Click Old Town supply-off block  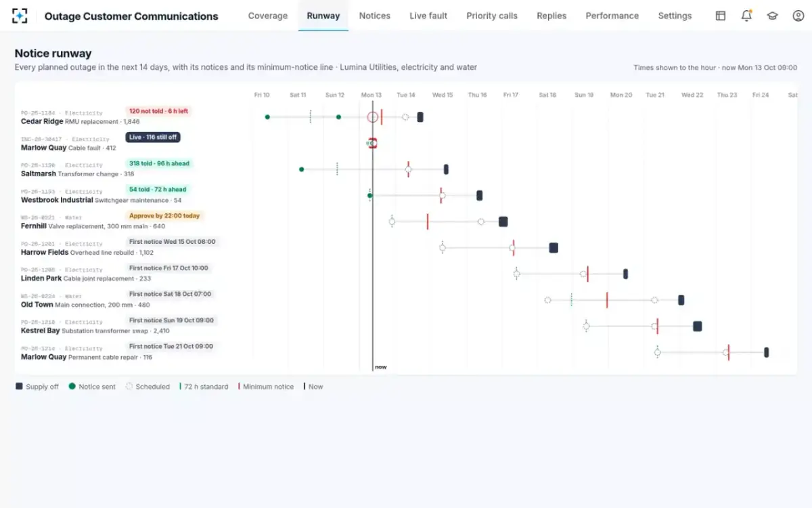point(681,300)
